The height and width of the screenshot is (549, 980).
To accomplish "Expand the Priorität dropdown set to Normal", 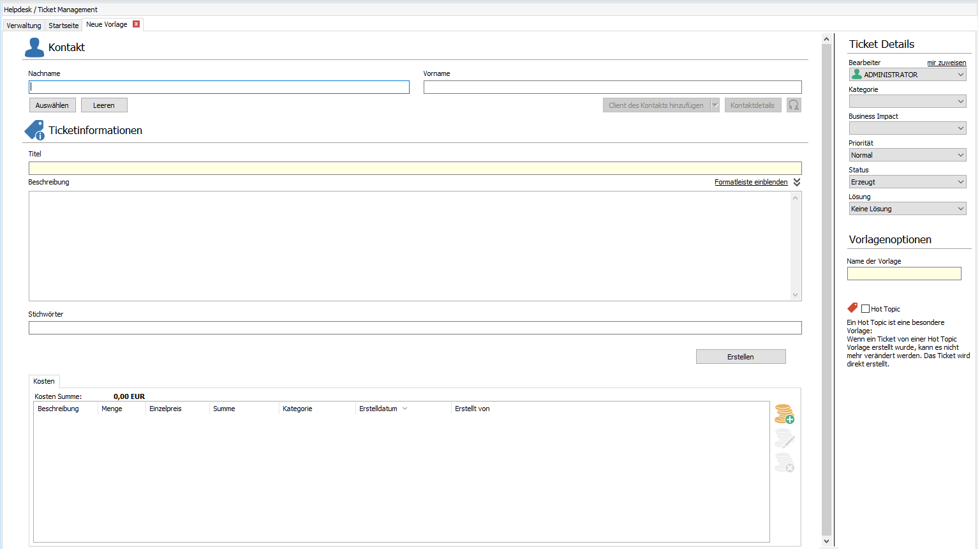I will [907, 155].
